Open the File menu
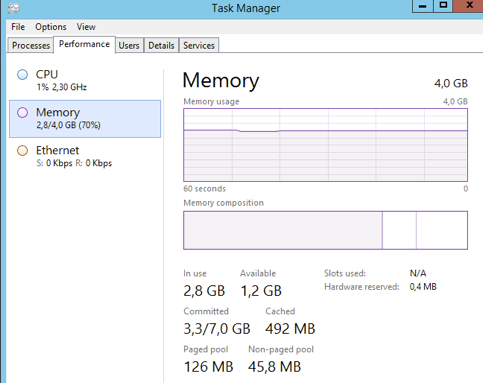 [x=18, y=27]
